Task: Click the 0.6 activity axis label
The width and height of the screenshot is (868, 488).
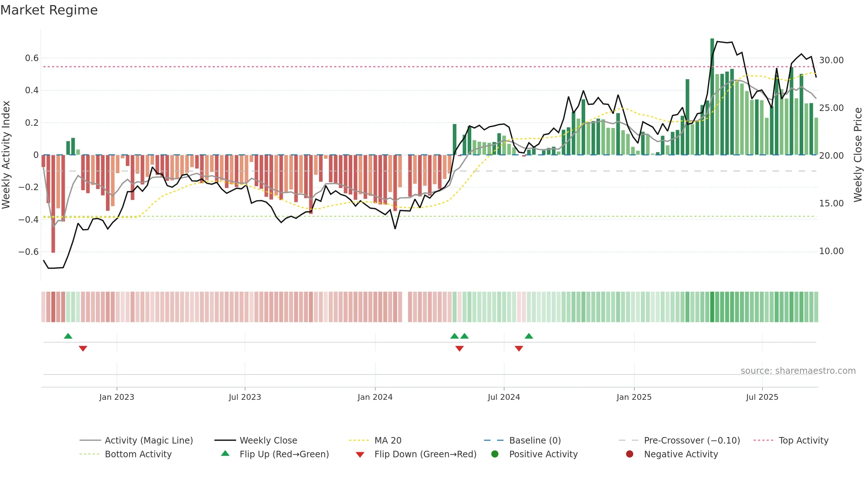Action: (32, 58)
